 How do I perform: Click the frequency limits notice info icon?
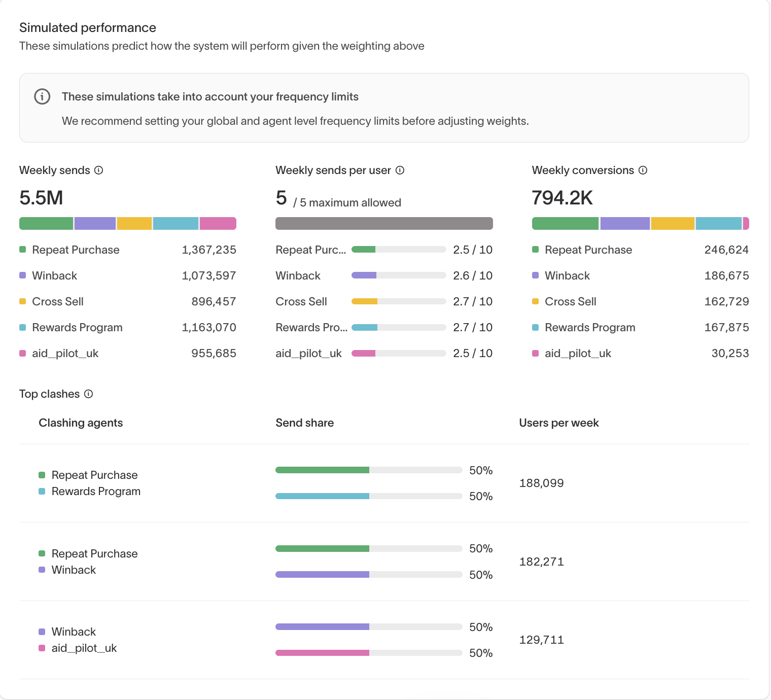tap(42, 96)
